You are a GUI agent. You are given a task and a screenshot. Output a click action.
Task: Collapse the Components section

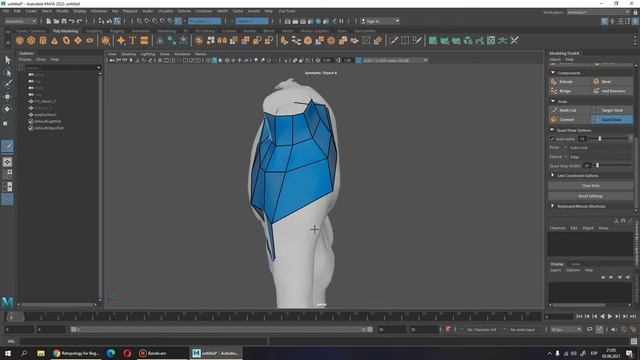pos(553,73)
